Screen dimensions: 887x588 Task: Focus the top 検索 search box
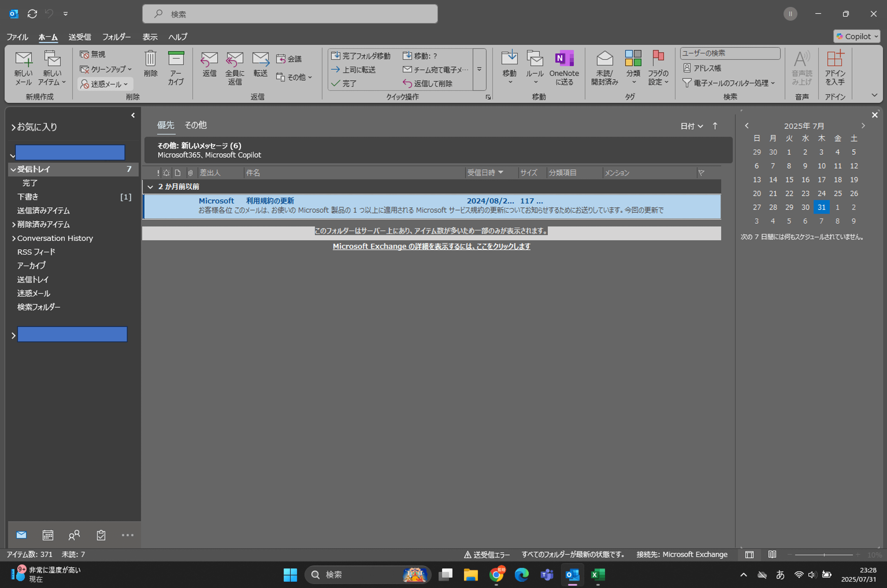tap(290, 14)
